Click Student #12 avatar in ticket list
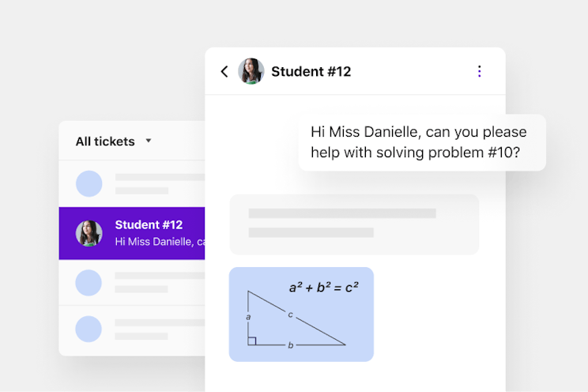This screenshot has height=392, width=588. pyautogui.click(x=89, y=233)
